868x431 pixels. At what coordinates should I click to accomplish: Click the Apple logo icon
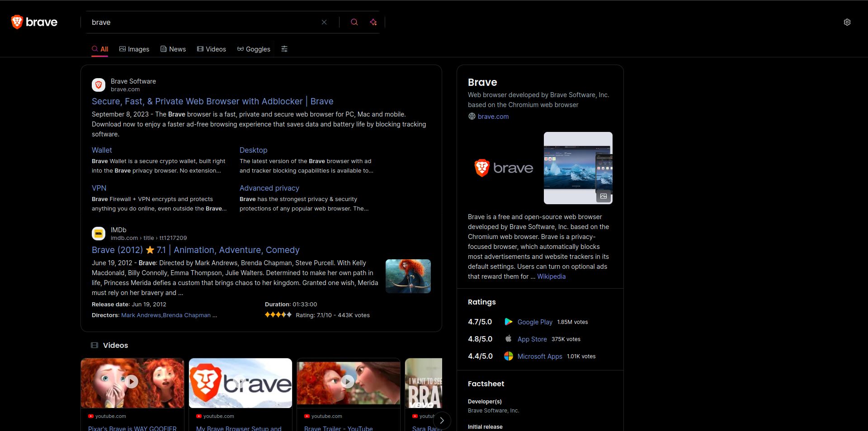click(x=509, y=338)
